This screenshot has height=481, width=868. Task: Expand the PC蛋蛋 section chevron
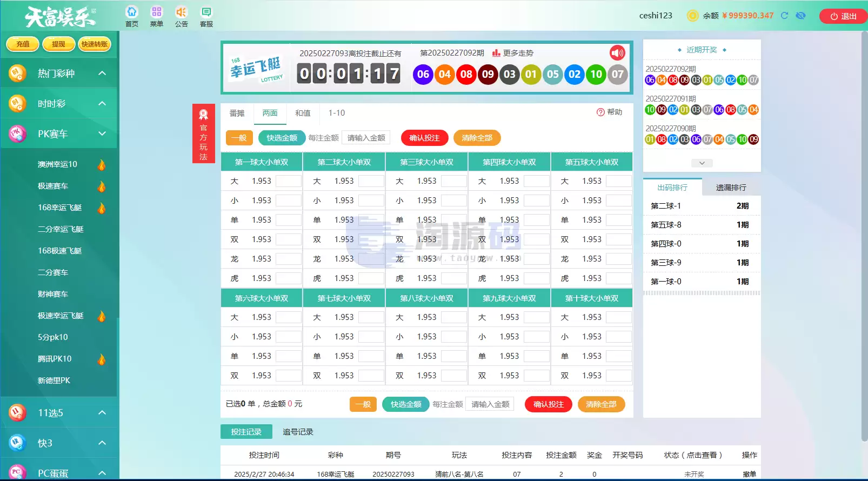(x=102, y=473)
